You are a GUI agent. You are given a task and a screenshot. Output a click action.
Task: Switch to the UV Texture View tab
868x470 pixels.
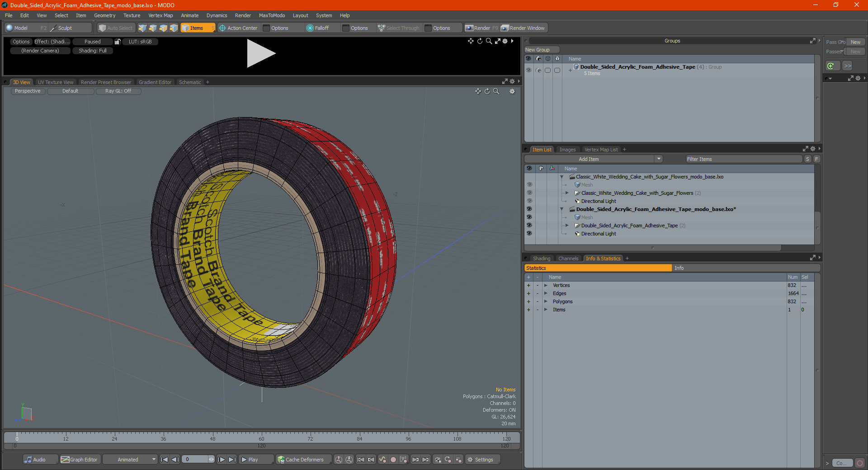tap(56, 82)
